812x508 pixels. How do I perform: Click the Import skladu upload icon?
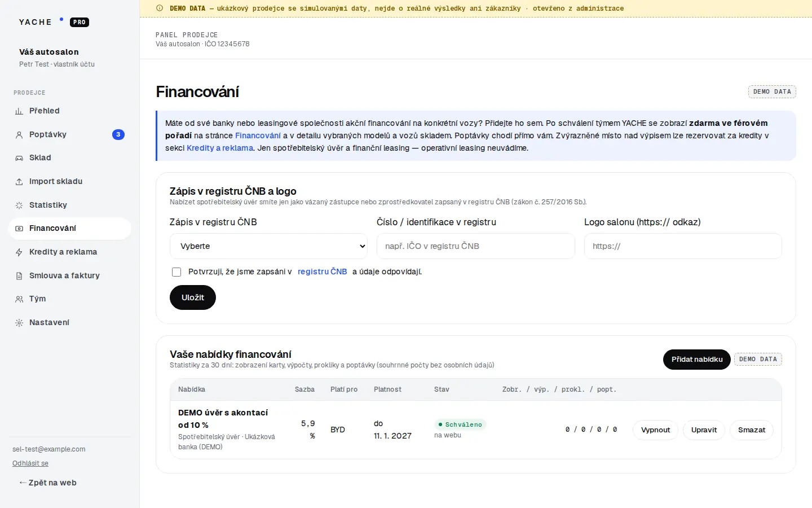coord(19,182)
